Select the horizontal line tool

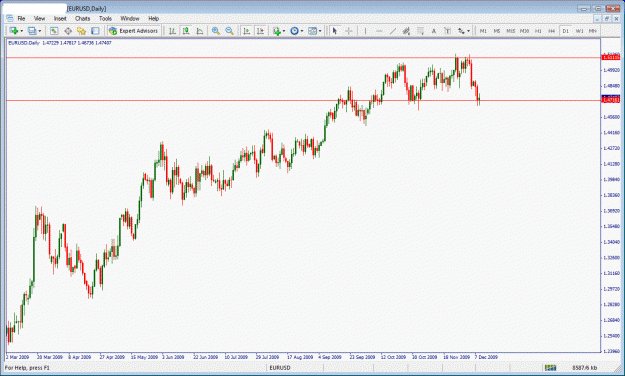pos(379,31)
